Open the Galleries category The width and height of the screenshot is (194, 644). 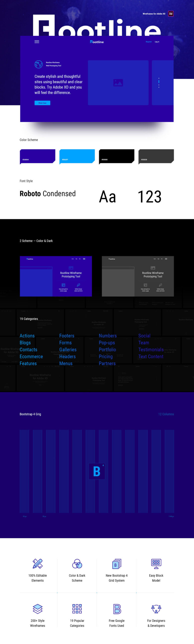tap(68, 349)
